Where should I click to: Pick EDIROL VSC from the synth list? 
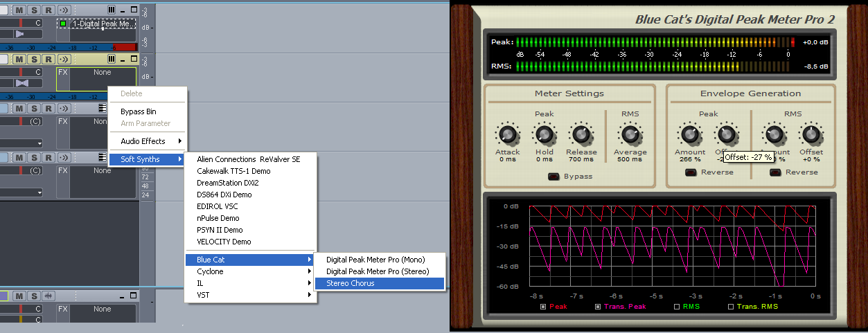pos(249,206)
